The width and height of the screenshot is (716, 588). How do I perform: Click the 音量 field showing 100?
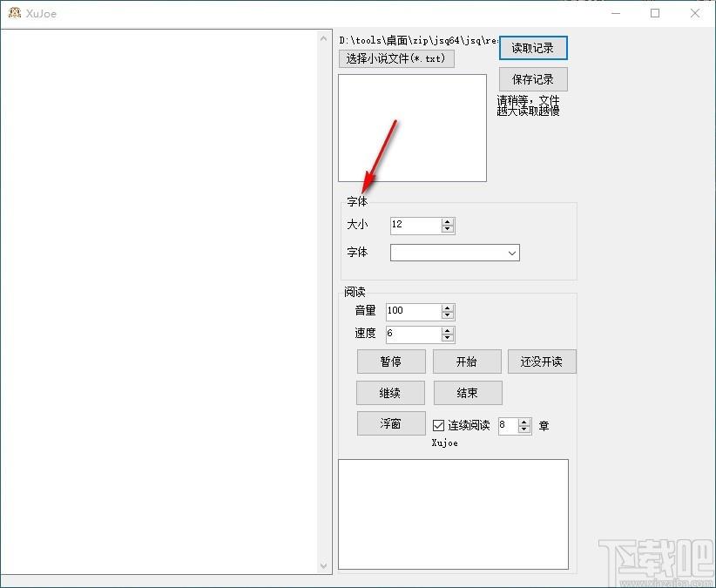414,312
